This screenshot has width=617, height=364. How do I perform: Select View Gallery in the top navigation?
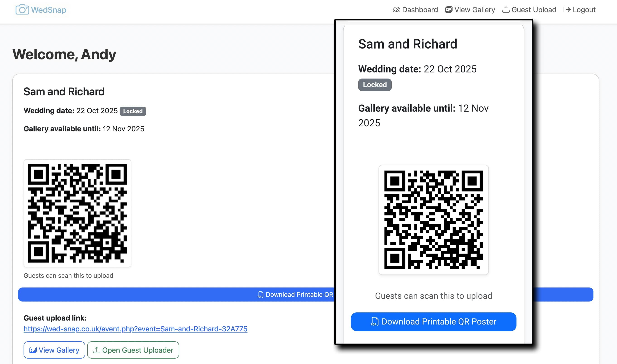(x=474, y=10)
